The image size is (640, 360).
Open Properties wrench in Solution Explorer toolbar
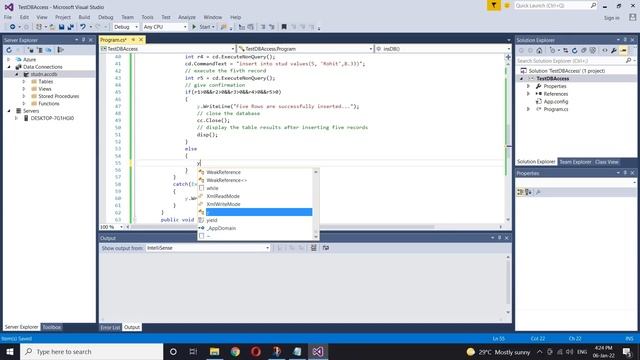pyautogui.click(x=613, y=51)
